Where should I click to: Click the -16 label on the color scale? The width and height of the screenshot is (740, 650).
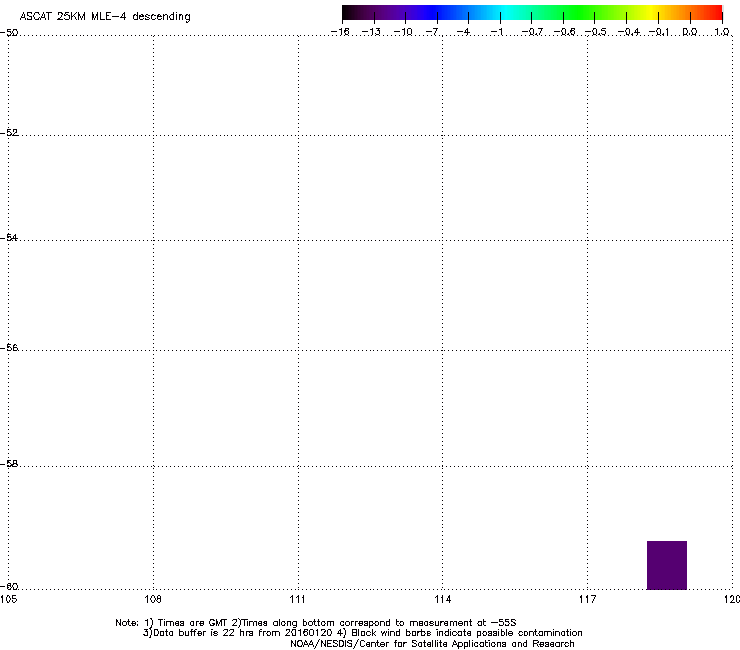(340, 32)
